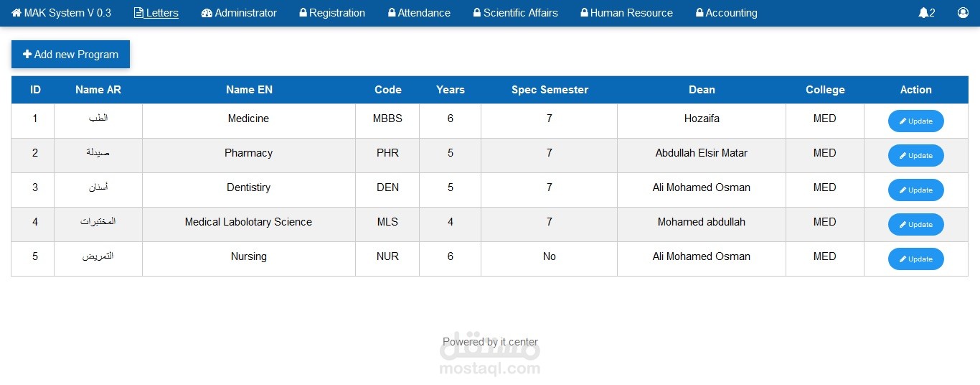Click the home icon beside MAK System
The height and width of the screenshot is (385, 980).
pyautogui.click(x=17, y=13)
